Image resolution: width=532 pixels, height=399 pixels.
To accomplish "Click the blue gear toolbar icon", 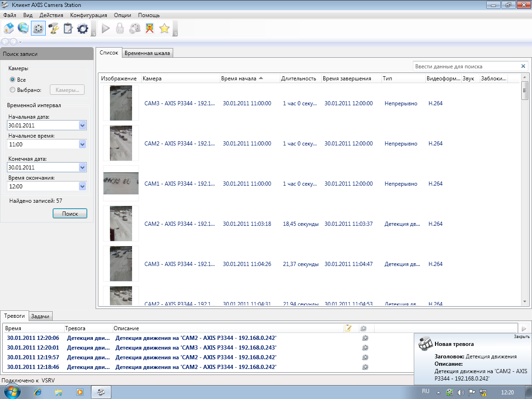I will (83, 29).
